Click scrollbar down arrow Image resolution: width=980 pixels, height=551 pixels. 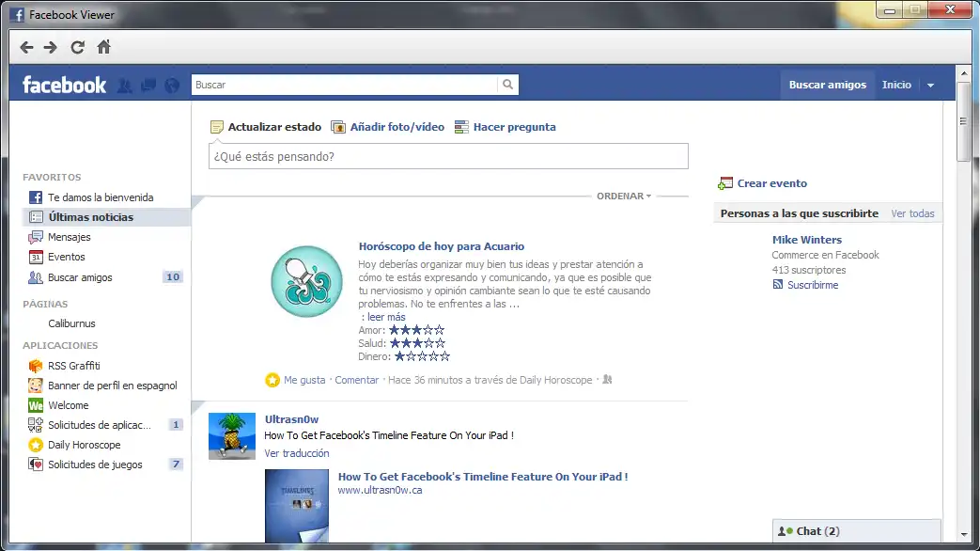tap(963, 535)
